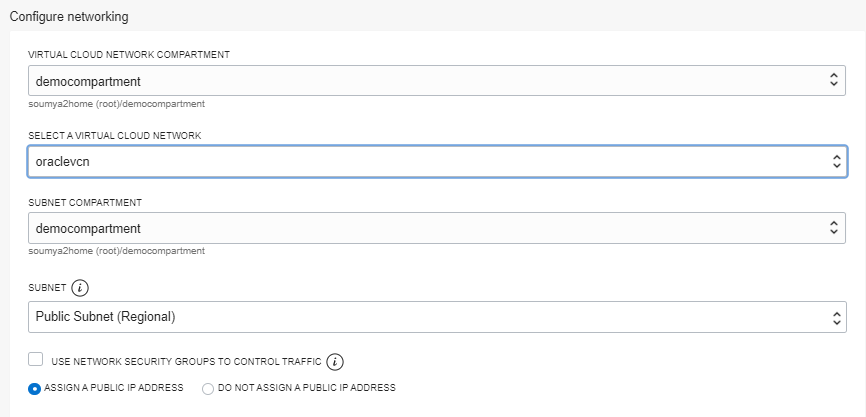866x417 pixels.
Task: Click the oraclevcn dropdown arrow icon
Action: tap(834, 161)
